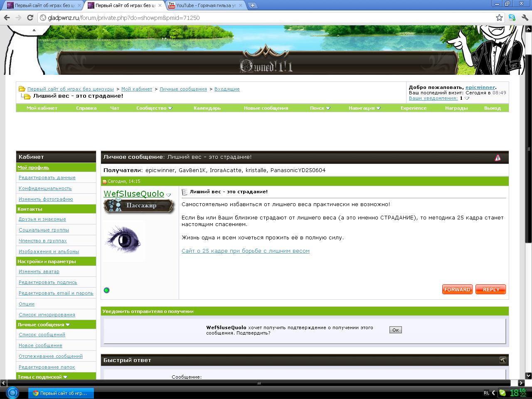
Task: Open Конфиденциальность in sidebar
Action: click(x=45, y=188)
